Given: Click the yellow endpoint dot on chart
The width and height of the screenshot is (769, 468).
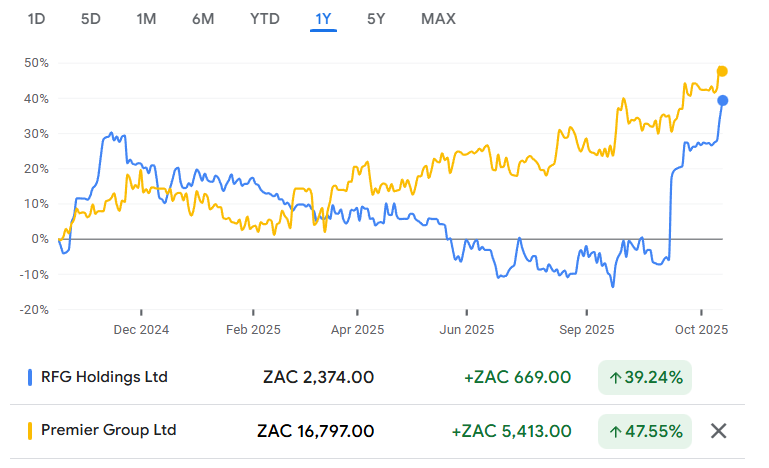Looking at the screenshot, I should (x=722, y=71).
